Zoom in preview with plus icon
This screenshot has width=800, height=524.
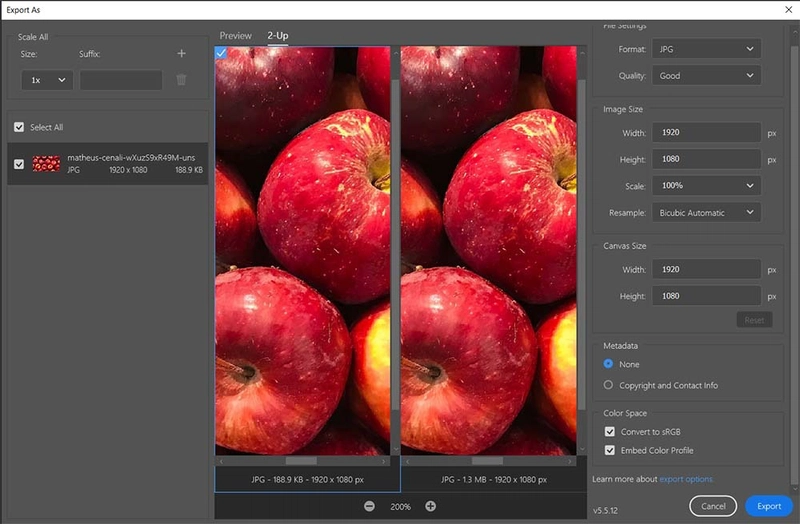pos(431,506)
